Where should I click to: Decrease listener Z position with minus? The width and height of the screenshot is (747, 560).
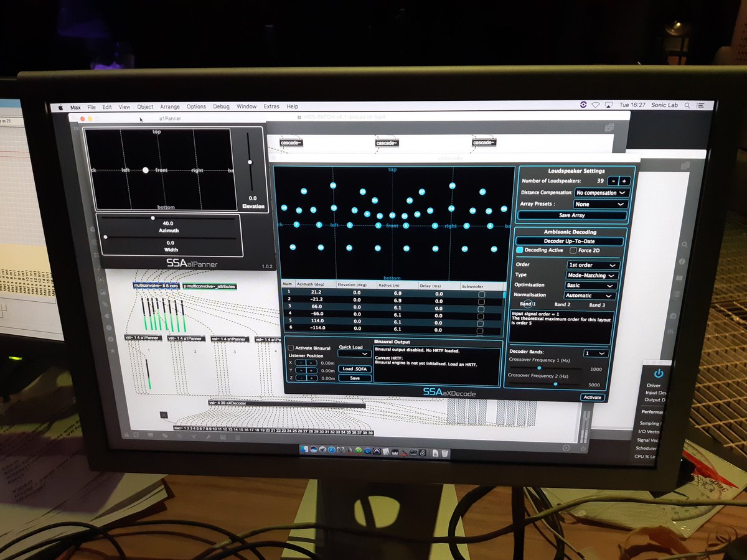click(x=300, y=378)
